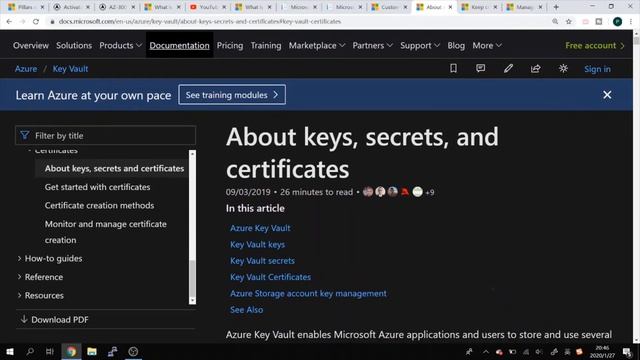Click the sidebar scroll down arrow
Image resolution: width=640 pixels, height=360 pixels.
192,301
